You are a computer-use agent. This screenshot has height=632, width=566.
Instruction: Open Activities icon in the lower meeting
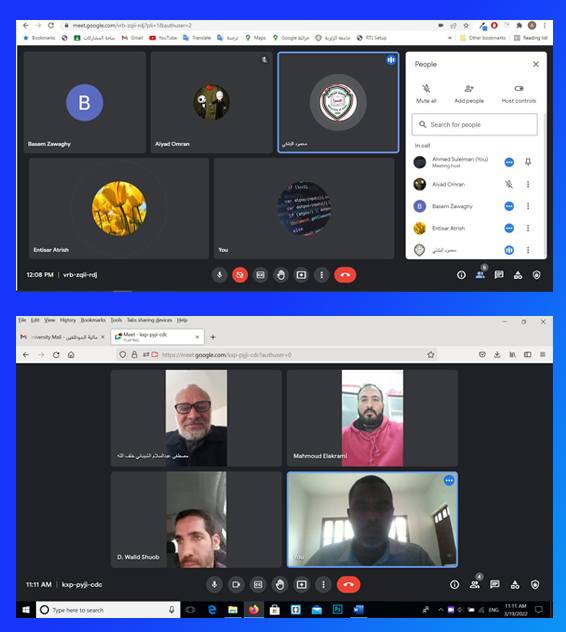pos(515,584)
